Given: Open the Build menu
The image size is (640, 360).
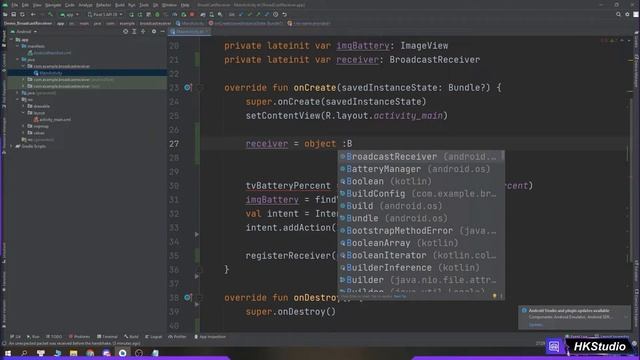Looking at the screenshot, I should (120, 5).
